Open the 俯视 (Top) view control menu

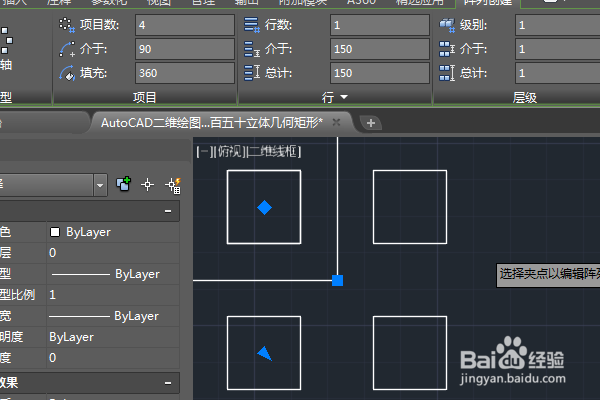(x=229, y=152)
